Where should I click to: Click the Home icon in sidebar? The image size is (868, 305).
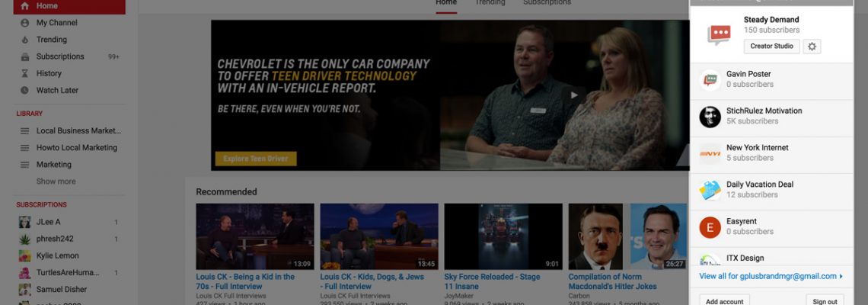click(25, 6)
